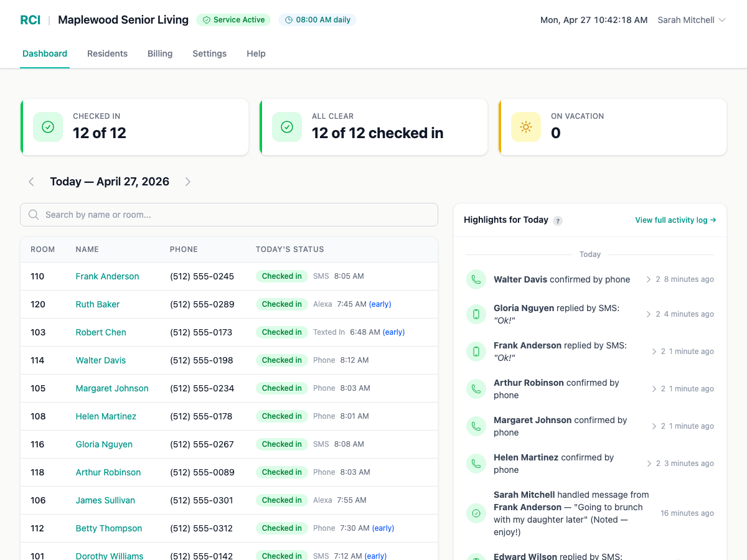Click the phone icon for Walter Davis highlight
This screenshot has width=747, height=560.
point(476,279)
